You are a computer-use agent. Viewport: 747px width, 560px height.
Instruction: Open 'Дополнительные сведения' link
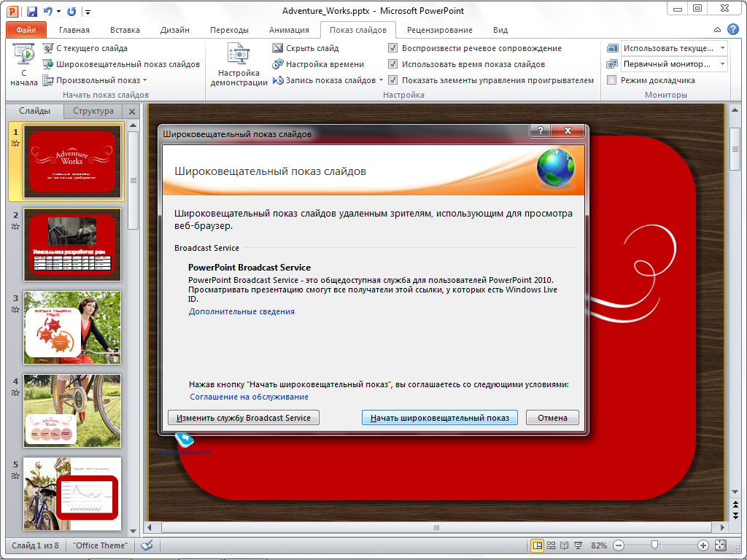point(241,311)
